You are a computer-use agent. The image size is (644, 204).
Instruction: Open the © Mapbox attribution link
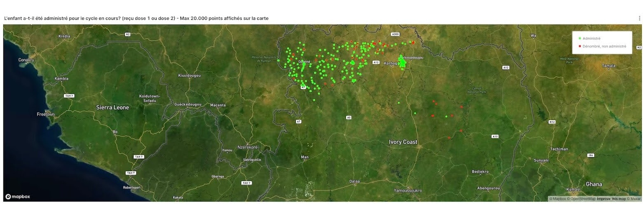click(557, 199)
